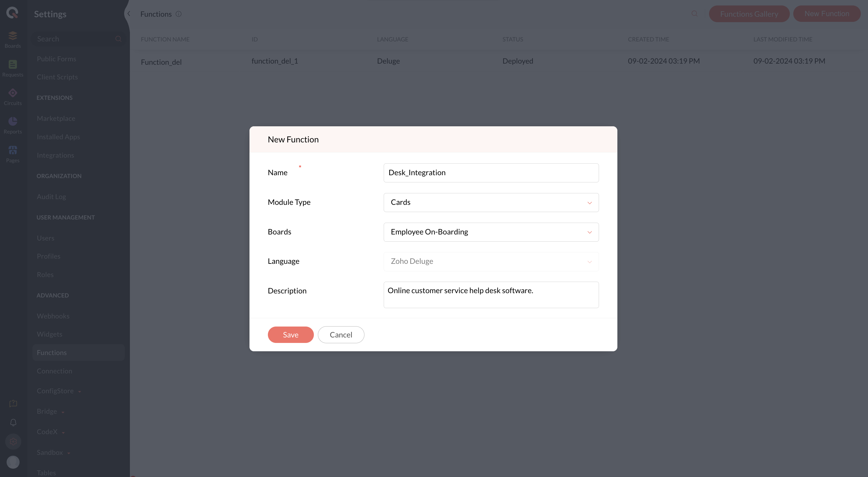Expand the CodeX menu arrow
The height and width of the screenshot is (477, 868).
point(63,432)
